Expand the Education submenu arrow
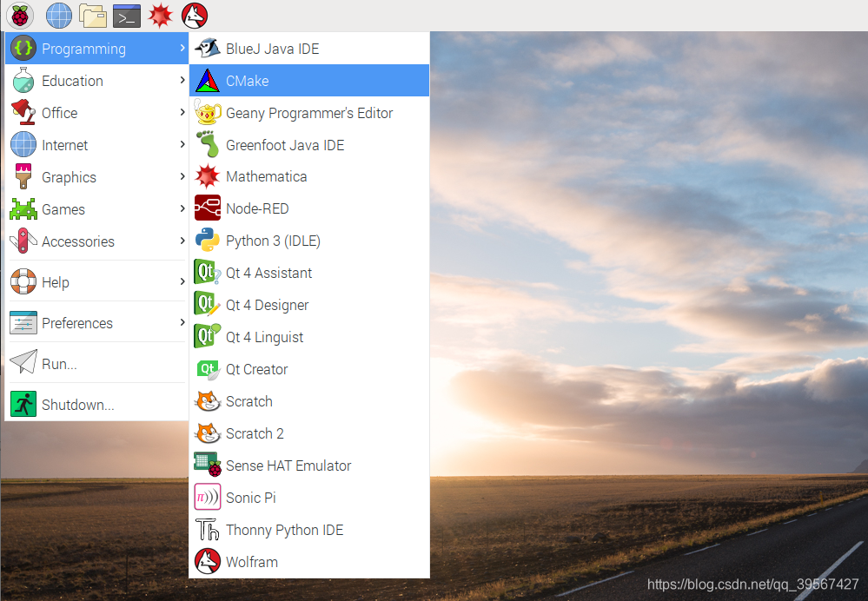Screen dimensions: 868x601 click(182, 80)
